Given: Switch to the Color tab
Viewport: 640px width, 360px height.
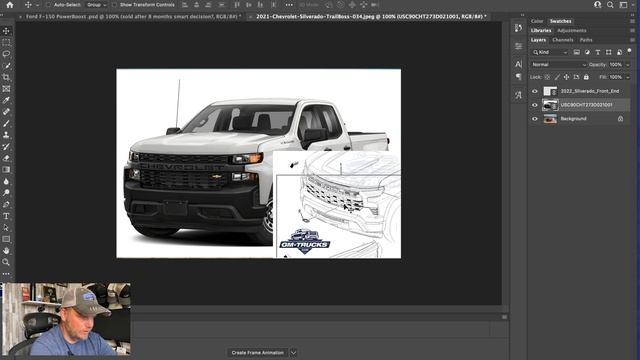Looking at the screenshot, I should (x=537, y=21).
